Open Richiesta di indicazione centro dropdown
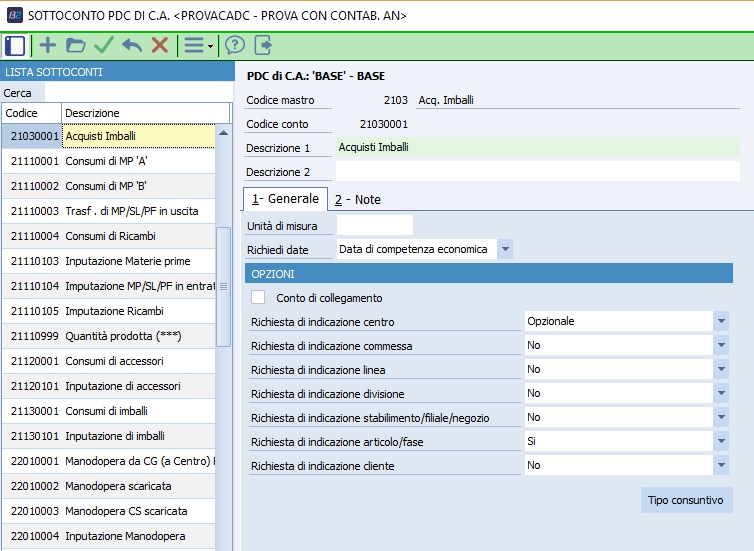Screen dimensions: 754x551 (720, 321)
